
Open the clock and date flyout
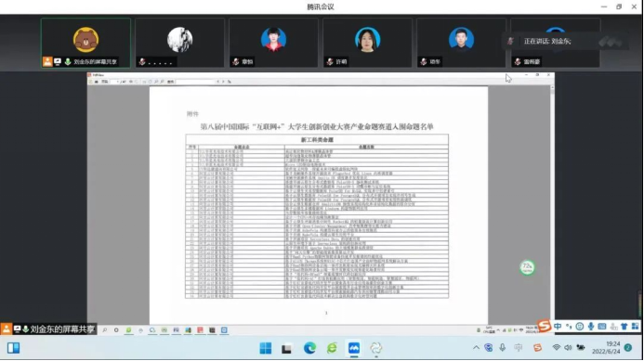point(606,348)
